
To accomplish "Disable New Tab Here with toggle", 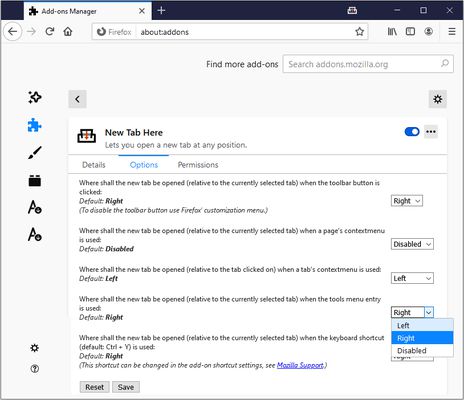I will pos(412,132).
